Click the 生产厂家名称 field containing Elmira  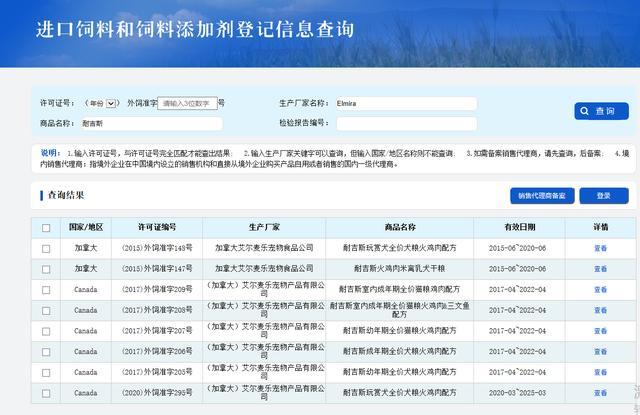(x=406, y=104)
